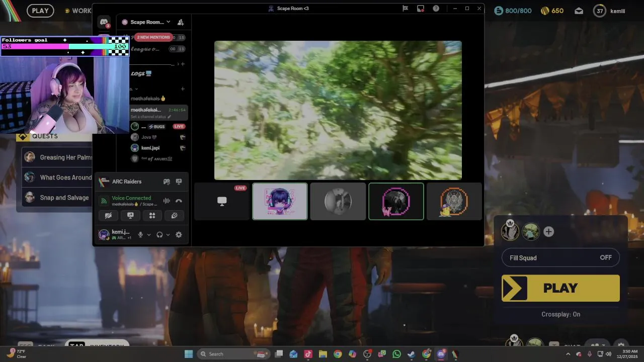Open the Activities gamepad icon next to ARC Raiders
644x362 pixels.
point(167,182)
